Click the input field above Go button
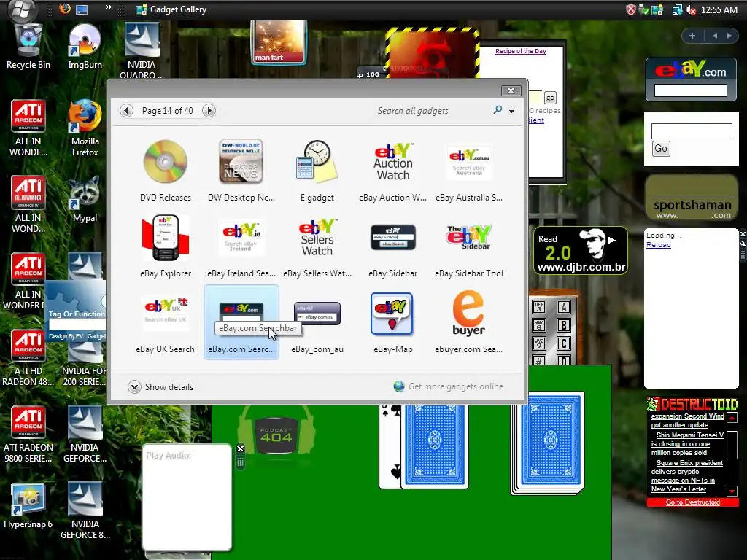 pos(692,131)
